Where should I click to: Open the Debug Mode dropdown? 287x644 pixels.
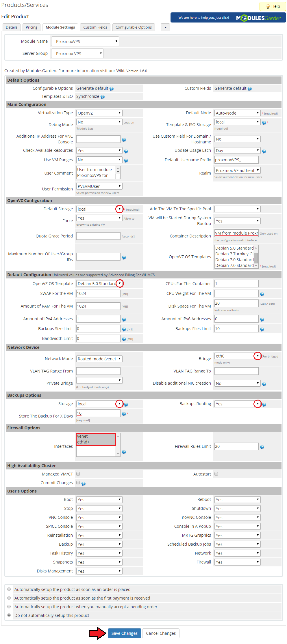point(99,122)
